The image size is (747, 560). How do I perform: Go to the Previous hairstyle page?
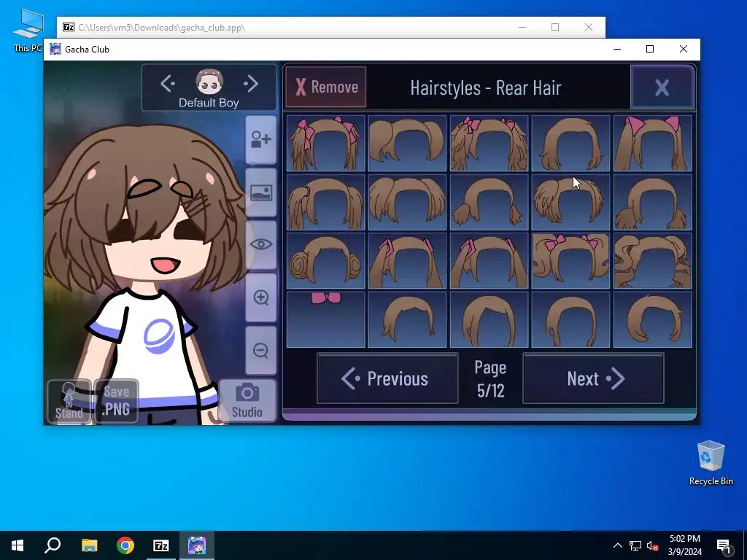coord(387,378)
